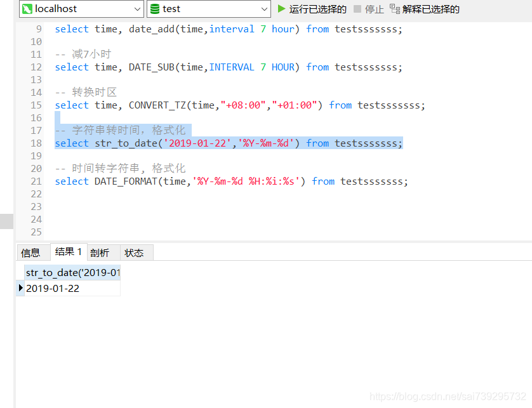Open the localhost connection dropdown
This screenshot has width=532, height=408.
pyautogui.click(x=136, y=10)
